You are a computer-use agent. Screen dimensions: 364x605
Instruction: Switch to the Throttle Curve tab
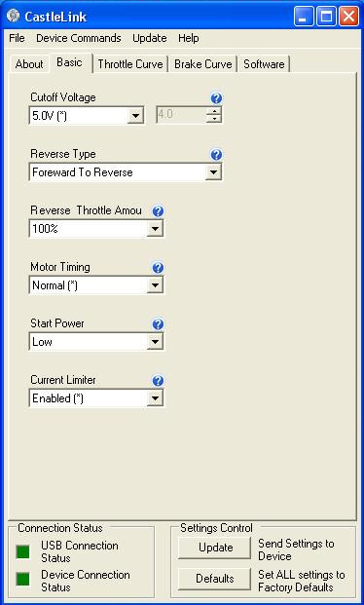click(130, 64)
